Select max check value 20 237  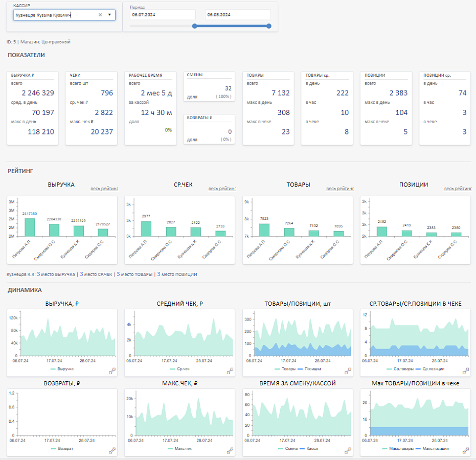tap(102, 132)
